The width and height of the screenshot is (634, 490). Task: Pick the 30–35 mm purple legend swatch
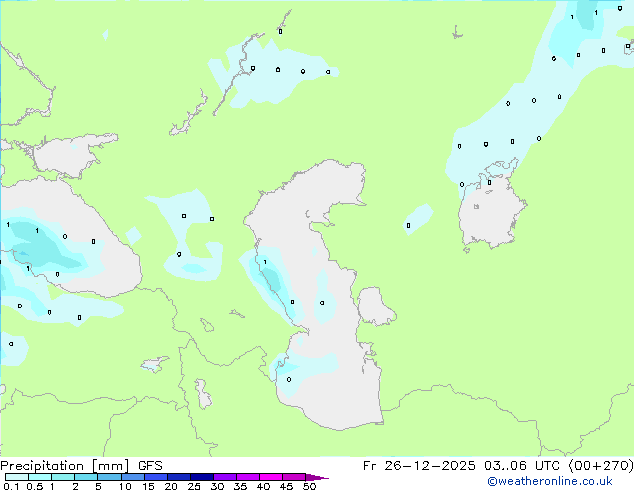(224, 477)
